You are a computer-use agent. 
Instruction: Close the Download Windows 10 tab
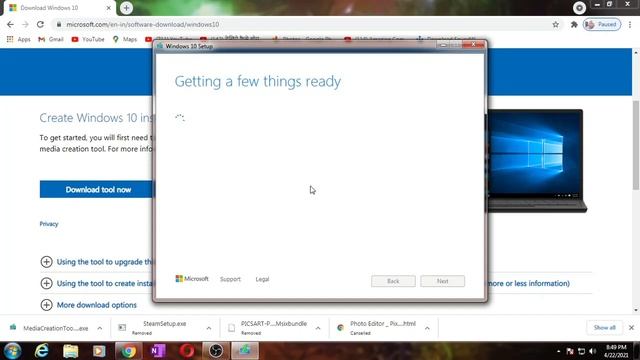pyautogui.click(x=109, y=8)
